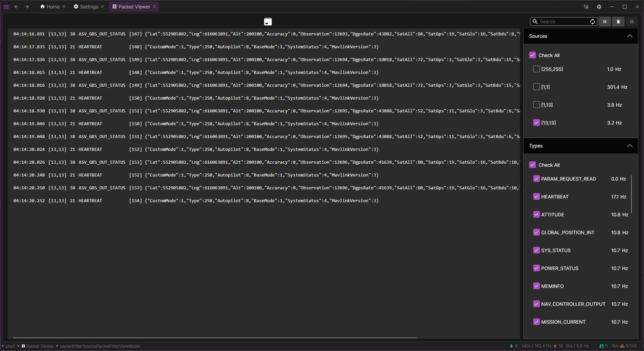The height and width of the screenshot is (351, 644).
Task: Toggle the light/dark theme icon
Action: click(586, 7)
